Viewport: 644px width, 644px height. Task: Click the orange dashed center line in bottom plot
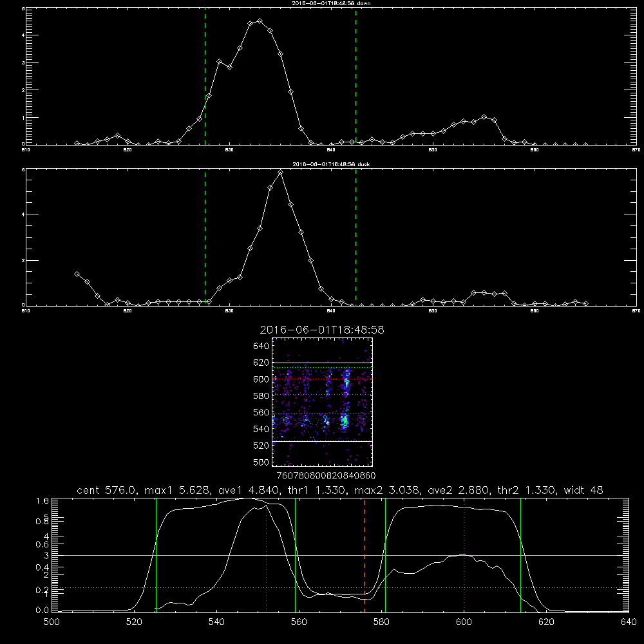(365, 554)
